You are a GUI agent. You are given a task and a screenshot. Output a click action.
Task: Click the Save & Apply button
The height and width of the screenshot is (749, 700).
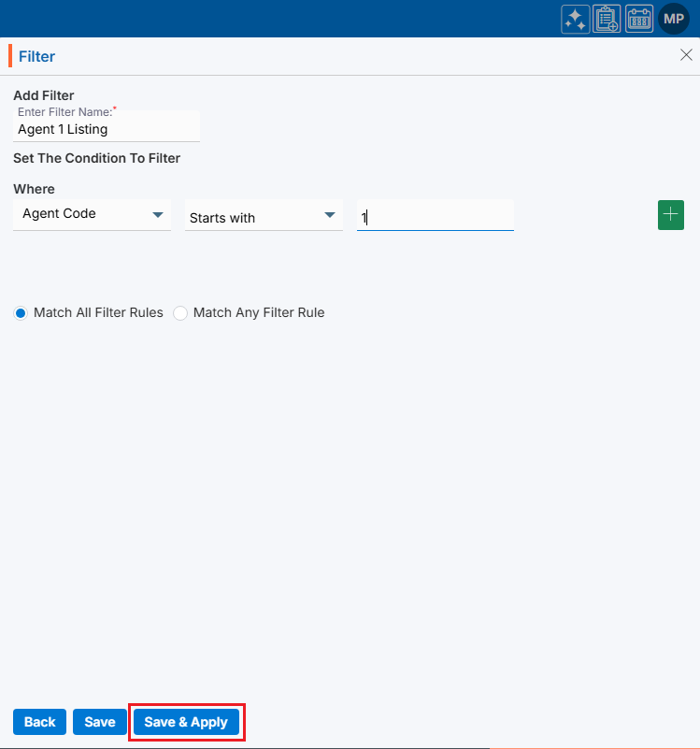click(186, 722)
